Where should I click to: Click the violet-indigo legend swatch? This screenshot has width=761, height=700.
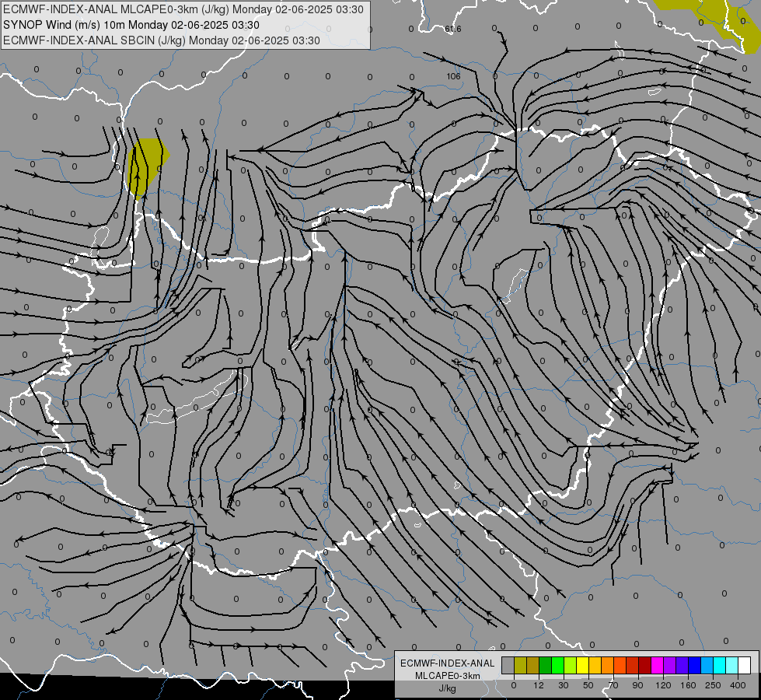point(682,665)
